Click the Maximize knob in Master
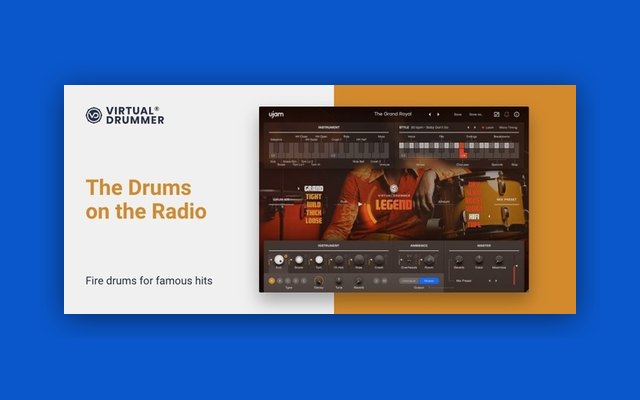The image size is (640, 400). (499, 259)
